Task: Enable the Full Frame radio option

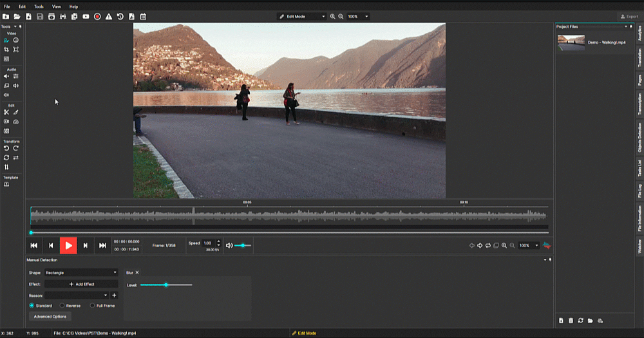Action: tap(92, 305)
